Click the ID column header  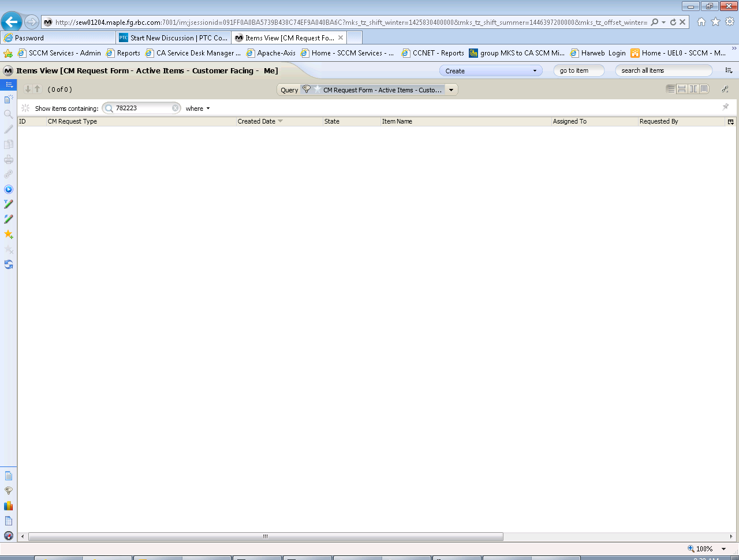point(32,121)
